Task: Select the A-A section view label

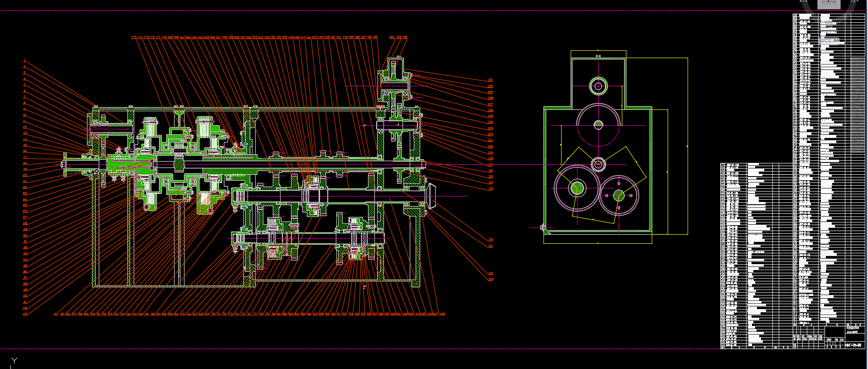Action: tap(598, 56)
